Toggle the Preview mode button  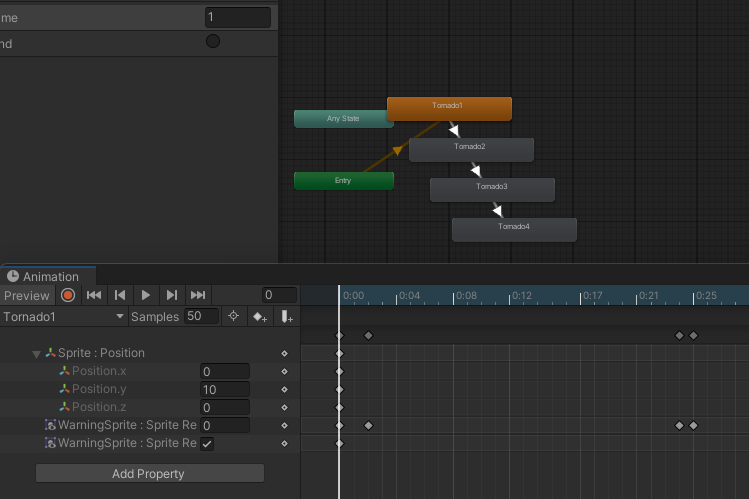tap(27, 296)
